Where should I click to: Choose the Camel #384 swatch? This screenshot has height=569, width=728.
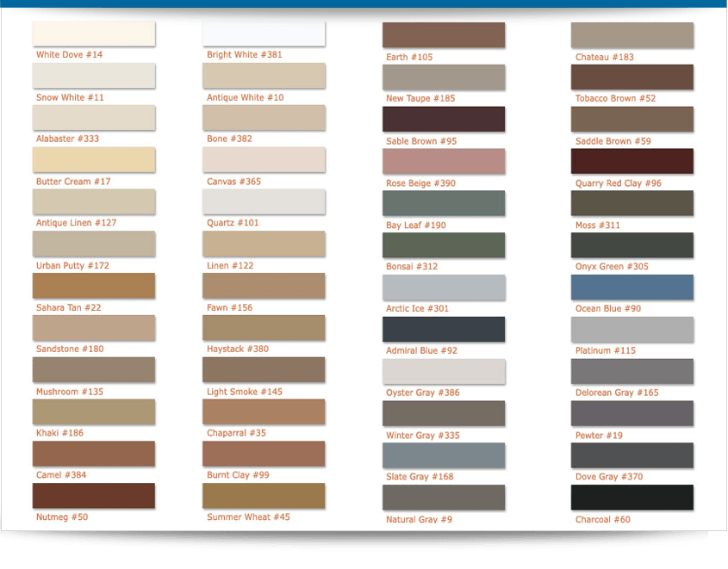pyautogui.click(x=94, y=454)
